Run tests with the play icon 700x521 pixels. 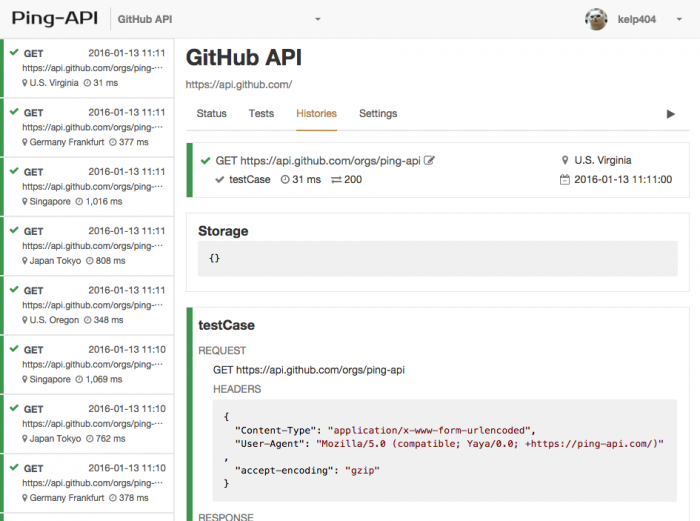pyautogui.click(x=670, y=114)
